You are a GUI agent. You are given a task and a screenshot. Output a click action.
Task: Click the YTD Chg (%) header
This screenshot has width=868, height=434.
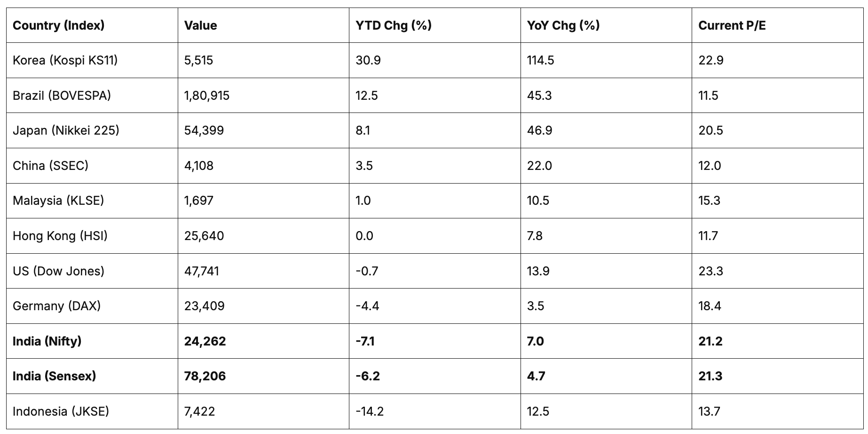click(x=393, y=25)
